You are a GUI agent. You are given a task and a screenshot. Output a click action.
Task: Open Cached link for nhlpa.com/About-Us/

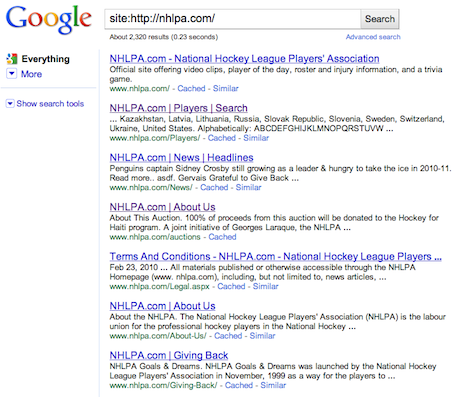point(228,336)
